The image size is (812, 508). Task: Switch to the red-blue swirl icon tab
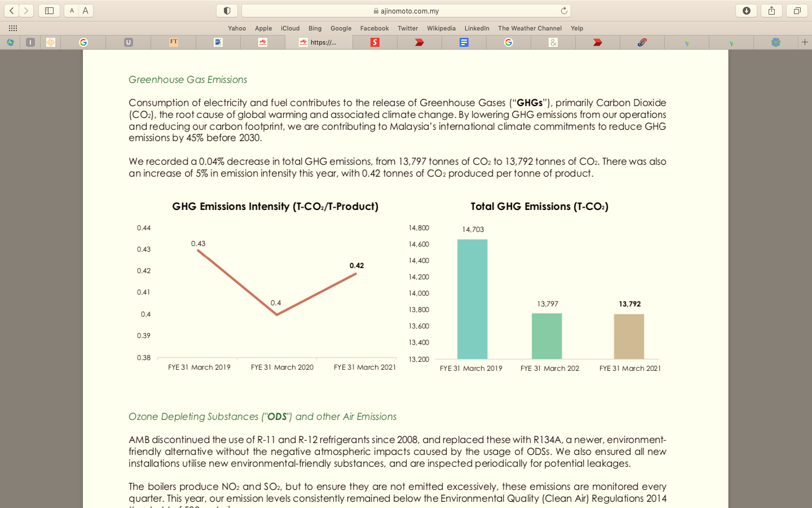tap(642, 42)
